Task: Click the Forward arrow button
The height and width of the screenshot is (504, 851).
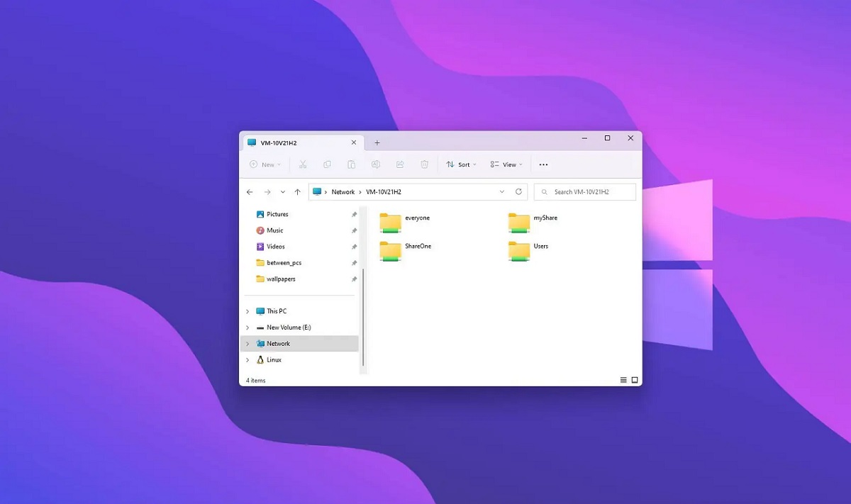Action: pyautogui.click(x=267, y=192)
